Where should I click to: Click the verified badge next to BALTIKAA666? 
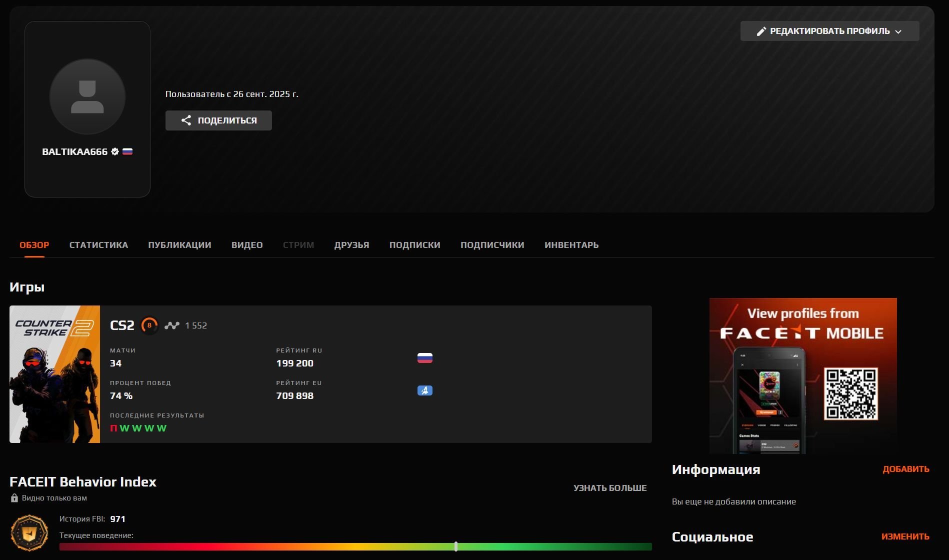click(x=115, y=151)
